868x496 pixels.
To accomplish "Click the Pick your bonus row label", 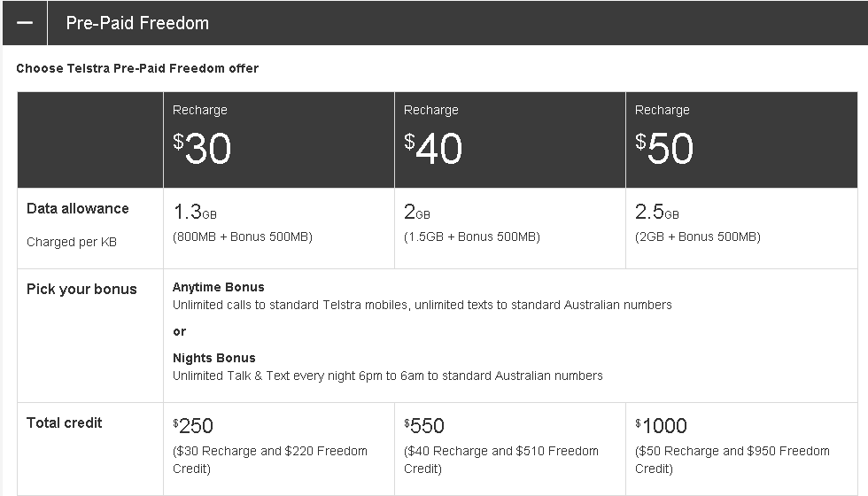I will click(81, 290).
